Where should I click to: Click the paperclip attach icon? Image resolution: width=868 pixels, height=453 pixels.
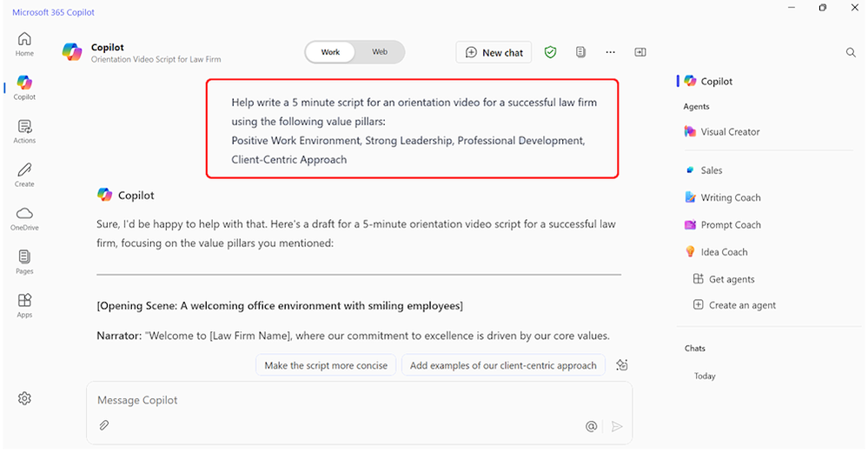104,425
